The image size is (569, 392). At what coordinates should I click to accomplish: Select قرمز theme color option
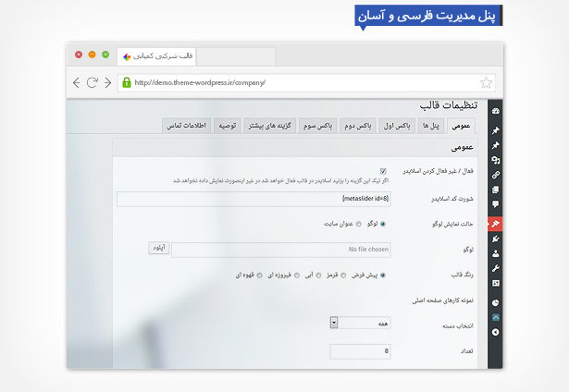(x=344, y=275)
